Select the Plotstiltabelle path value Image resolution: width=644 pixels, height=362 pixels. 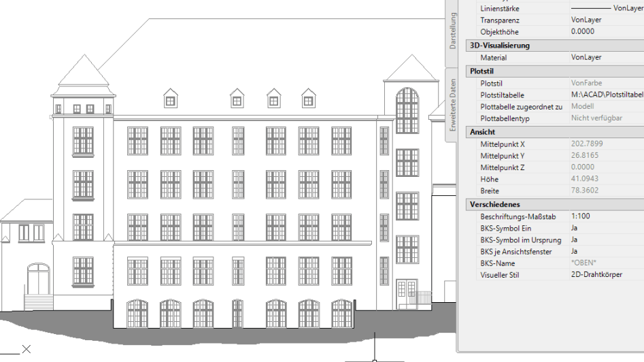[x=605, y=95]
